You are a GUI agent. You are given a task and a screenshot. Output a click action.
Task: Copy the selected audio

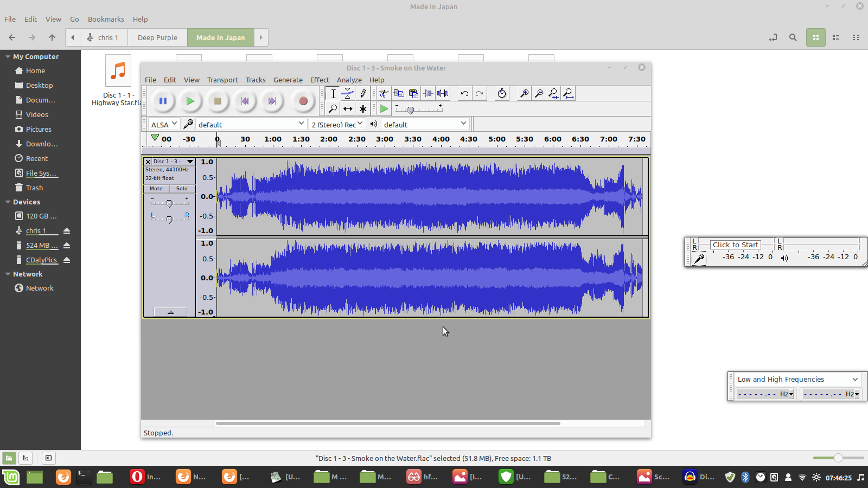(399, 93)
